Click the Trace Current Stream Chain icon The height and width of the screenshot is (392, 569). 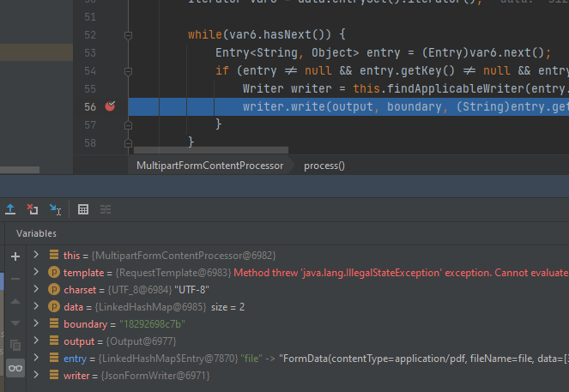[106, 208]
